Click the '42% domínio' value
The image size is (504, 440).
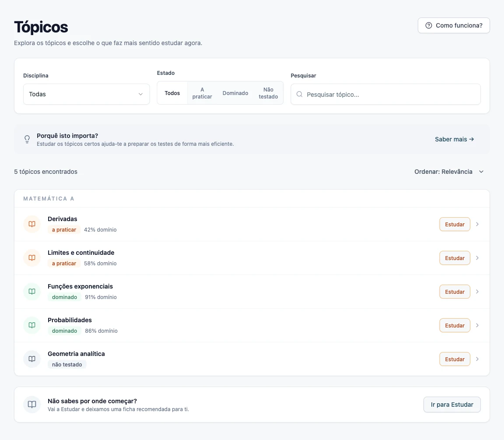pos(100,230)
